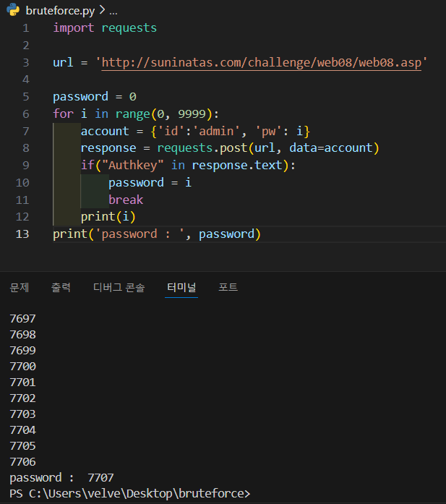
Task: Click terminal output line 7703
Action: [23, 414]
